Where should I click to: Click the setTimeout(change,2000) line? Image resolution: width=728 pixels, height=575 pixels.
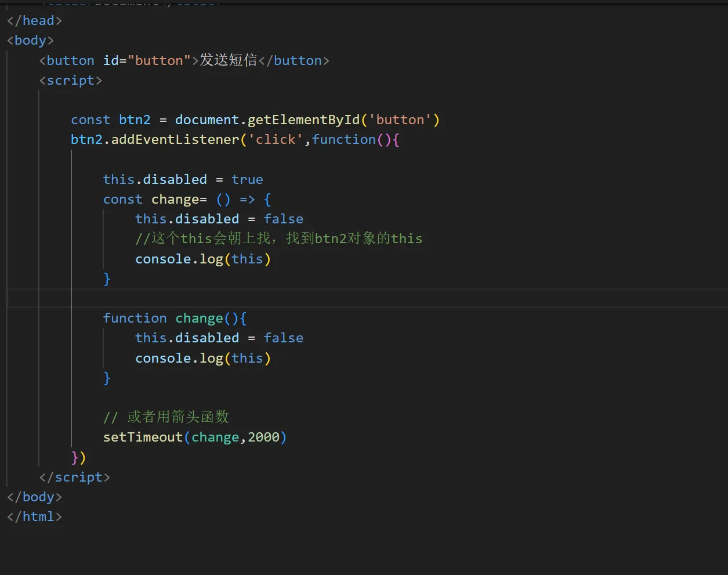[195, 437]
